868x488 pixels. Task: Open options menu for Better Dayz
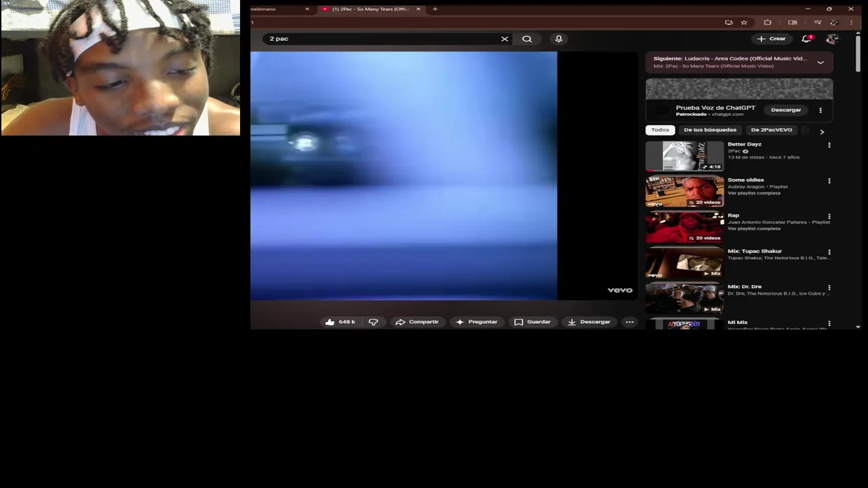pyautogui.click(x=829, y=145)
